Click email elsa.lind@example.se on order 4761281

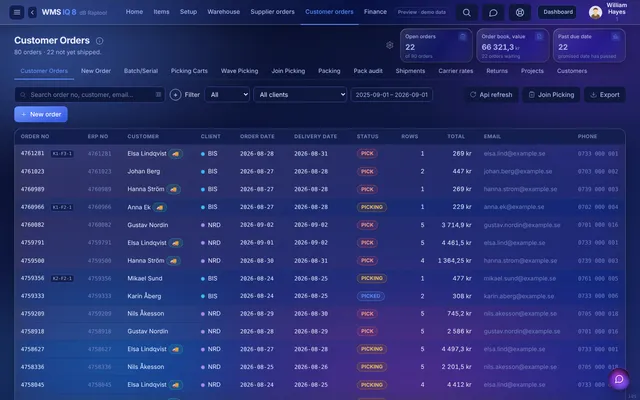[x=514, y=154]
